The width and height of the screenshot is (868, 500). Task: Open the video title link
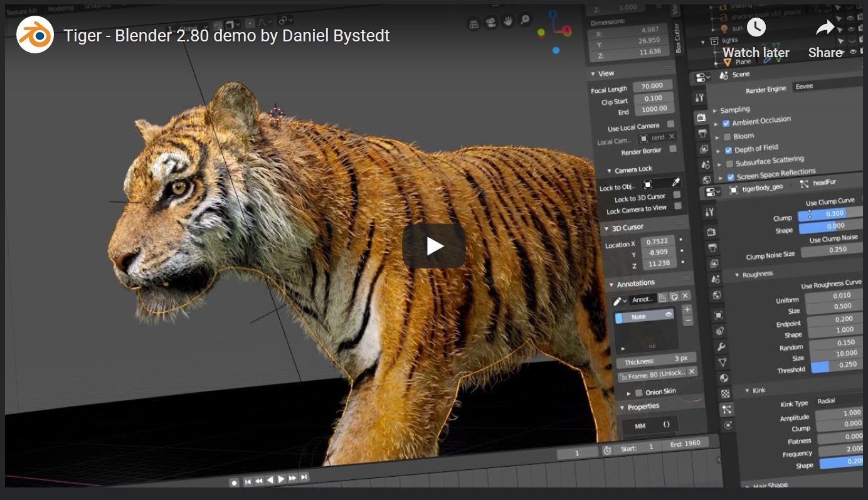tap(226, 35)
